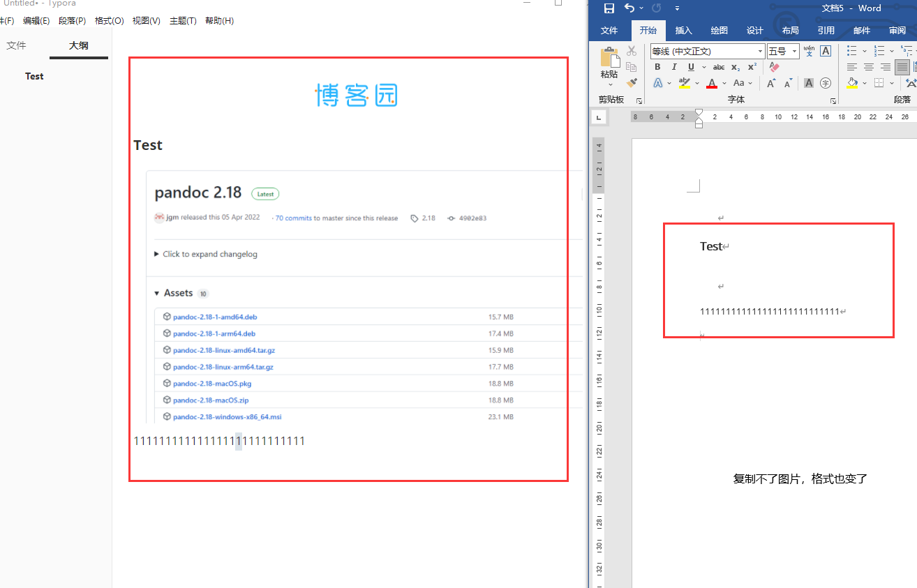Open the 文件 tab in Word
The image size is (917, 588).
609,31
